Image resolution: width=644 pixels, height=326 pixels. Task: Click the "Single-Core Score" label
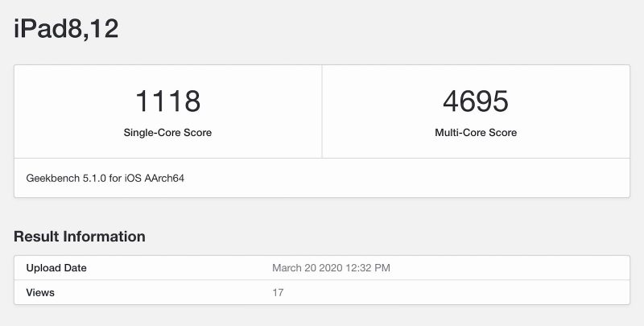click(167, 132)
